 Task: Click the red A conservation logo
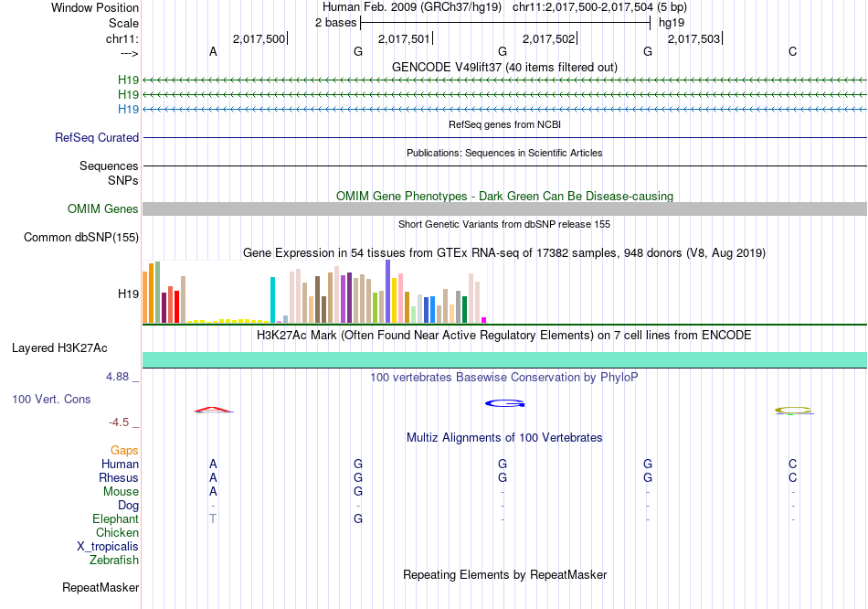coord(214,410)
